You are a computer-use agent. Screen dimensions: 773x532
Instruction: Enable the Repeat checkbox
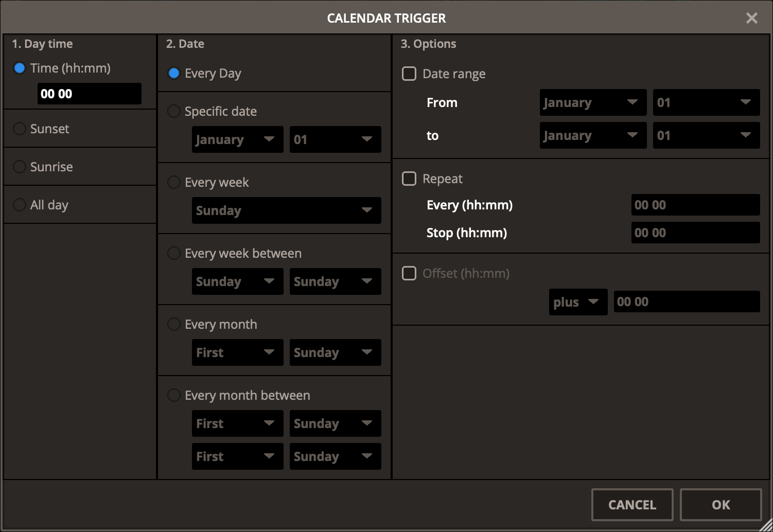[409, 179]
